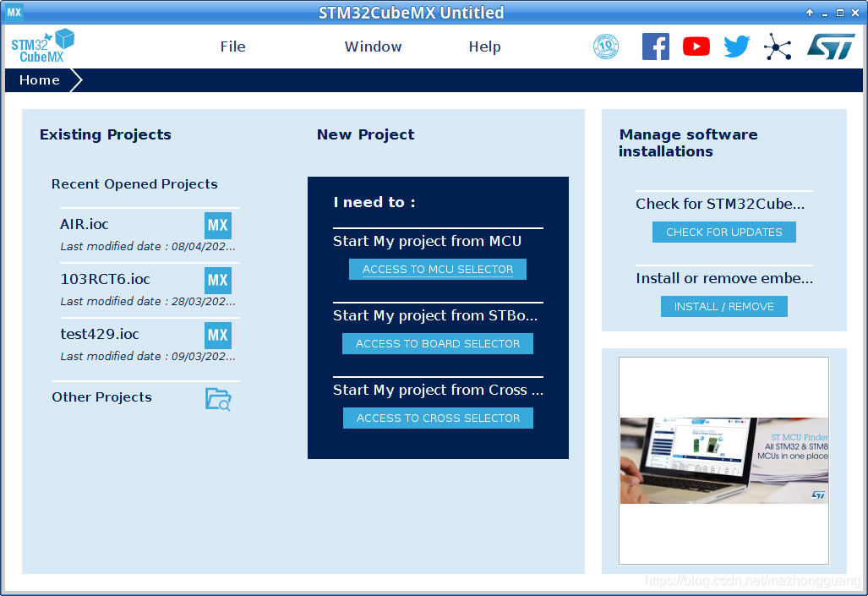Click 'Install or remove embe...' text

point(724,278)
